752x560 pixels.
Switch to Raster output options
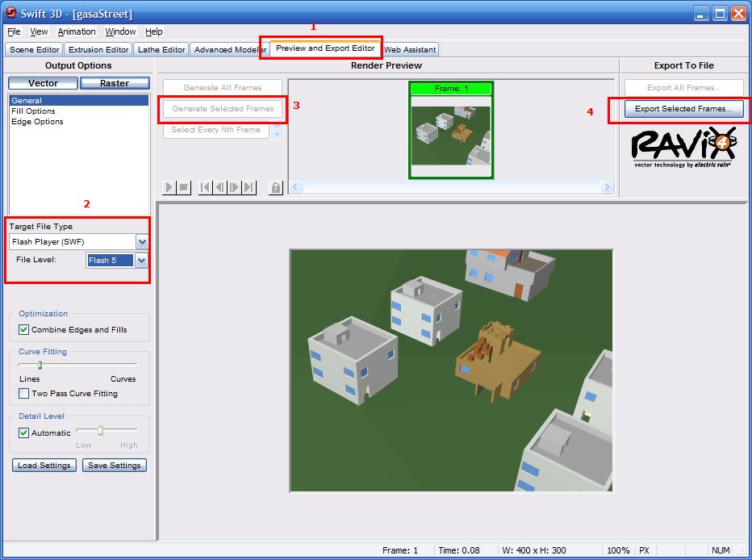pyautogui.click(x=115, y=83)
